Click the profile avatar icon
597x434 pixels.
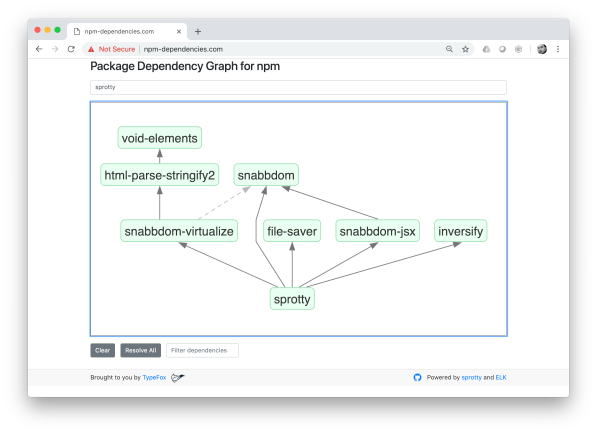[542, 49]
